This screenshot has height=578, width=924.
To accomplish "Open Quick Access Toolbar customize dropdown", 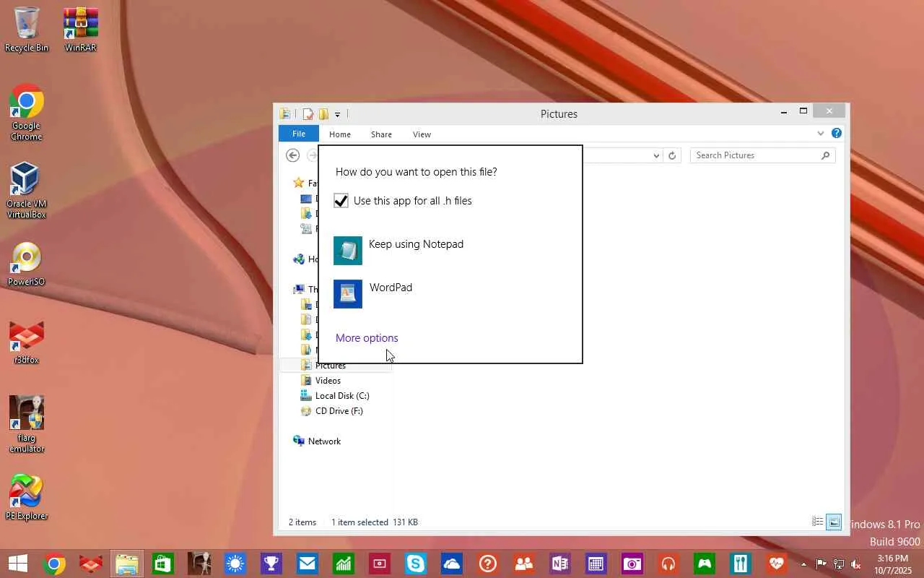I will pos(337,114).
